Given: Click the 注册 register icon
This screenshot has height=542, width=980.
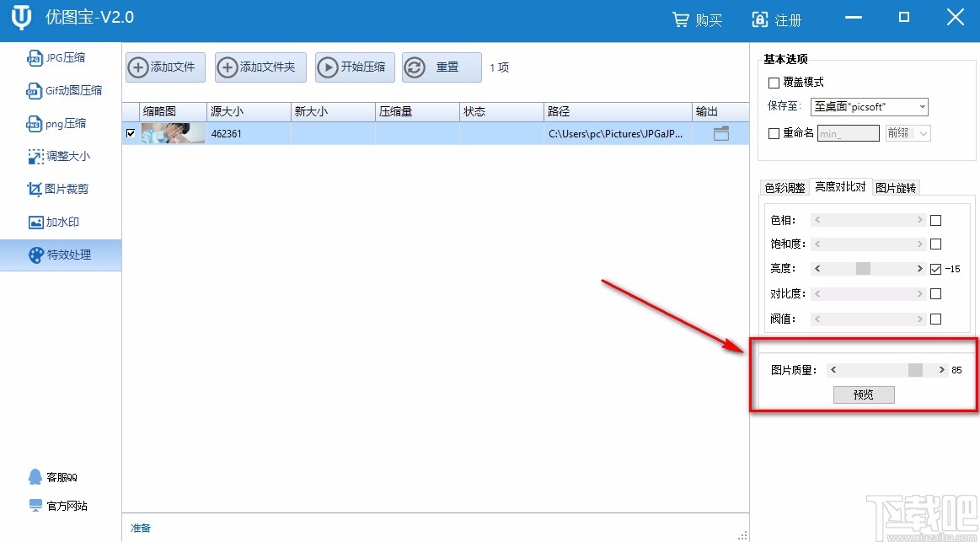Looking at the screenshot, I should coord(759,20).
